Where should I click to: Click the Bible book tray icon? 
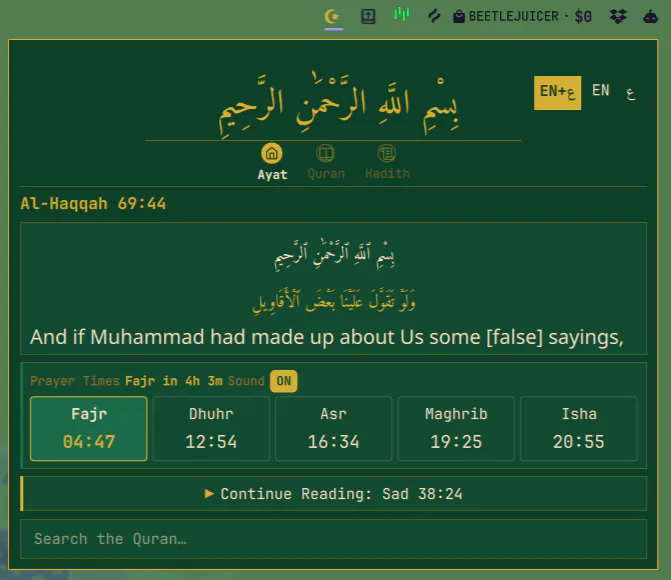[x=368, y=17]
